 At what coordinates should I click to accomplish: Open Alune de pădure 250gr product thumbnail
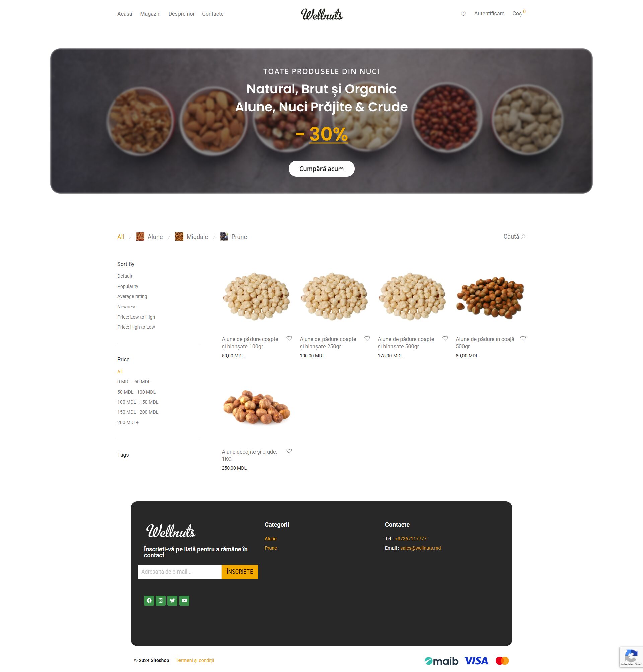click(334, 296)
